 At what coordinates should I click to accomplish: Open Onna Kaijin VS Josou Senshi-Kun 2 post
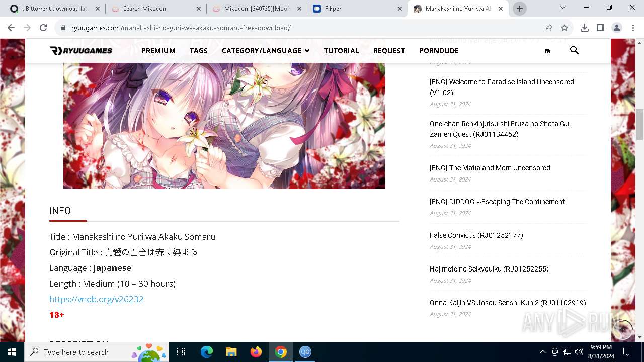[x=508, y=303]
